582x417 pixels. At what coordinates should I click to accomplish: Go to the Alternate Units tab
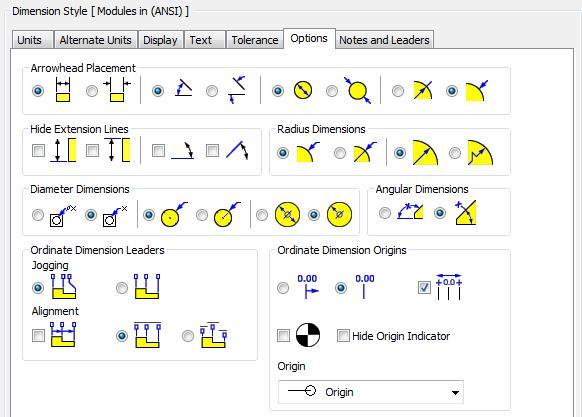coord(95,40)
